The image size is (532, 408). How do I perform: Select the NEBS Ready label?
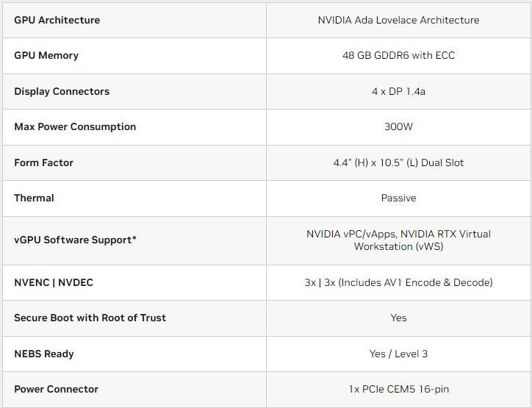coord(44,354)
